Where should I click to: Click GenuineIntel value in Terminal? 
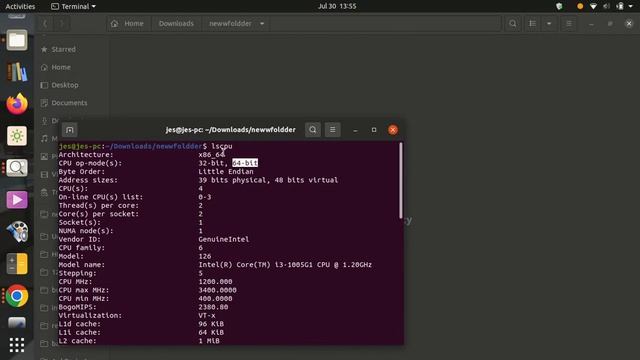point(224,240)
